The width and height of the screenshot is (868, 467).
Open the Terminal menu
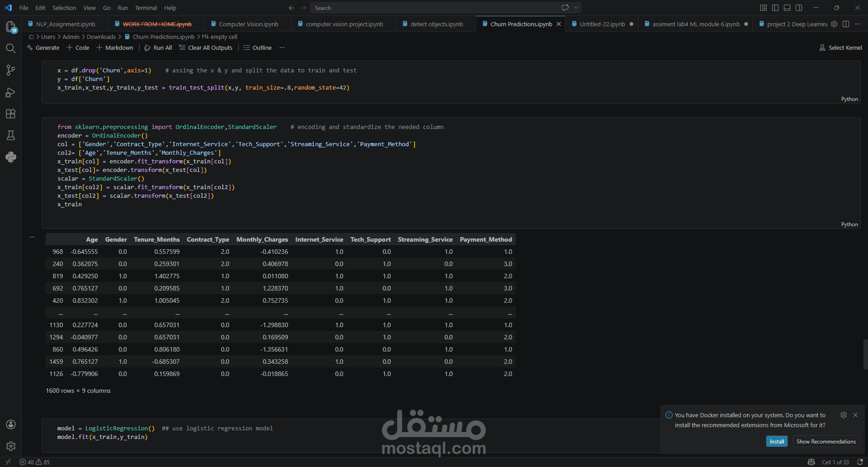tap(146, 8)
